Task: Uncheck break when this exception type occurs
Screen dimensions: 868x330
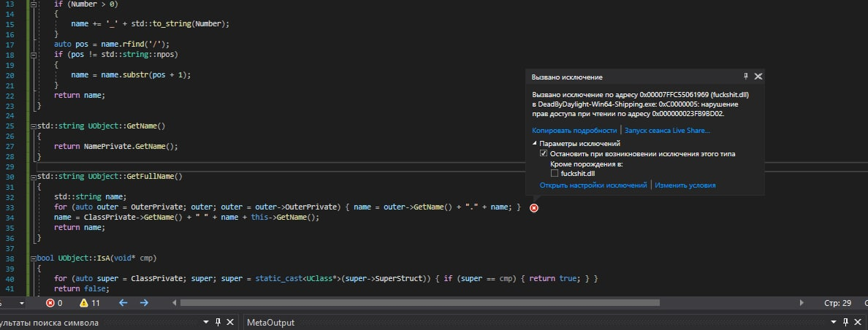Action: point(544,154)
